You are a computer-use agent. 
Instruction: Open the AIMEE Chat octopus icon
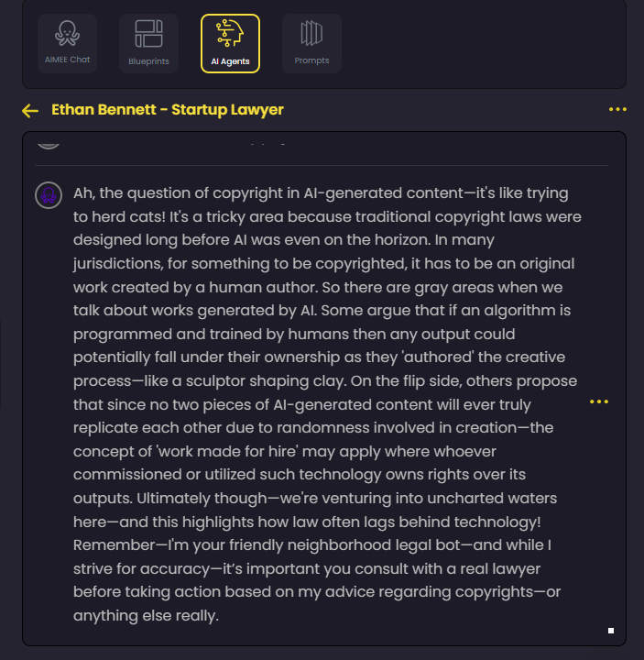tap(67, 34)
